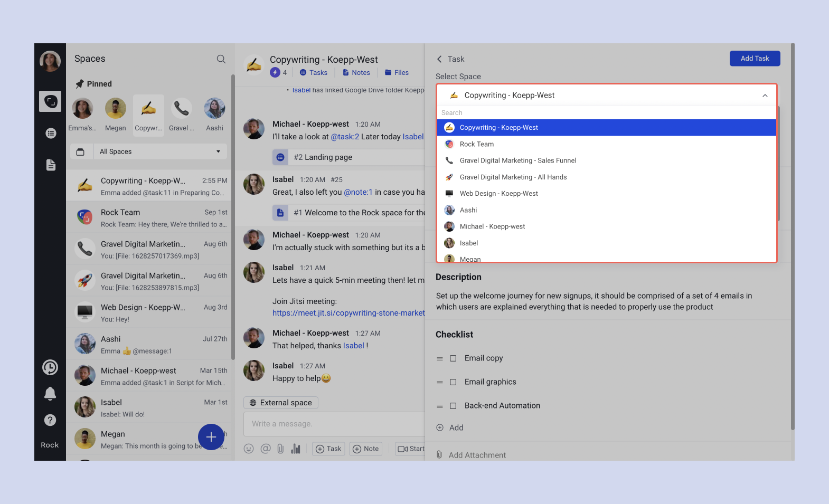Click the emoji icon in message toolbar
Viewport: 829px width, 504px height.
(x=249, y=449)
